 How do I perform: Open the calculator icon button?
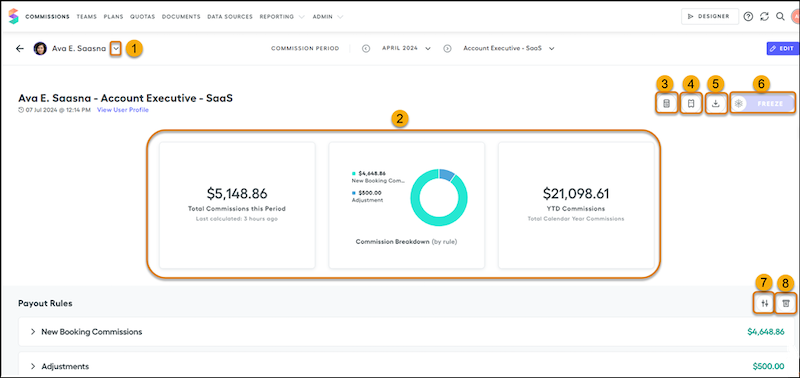tap(666, 104)
